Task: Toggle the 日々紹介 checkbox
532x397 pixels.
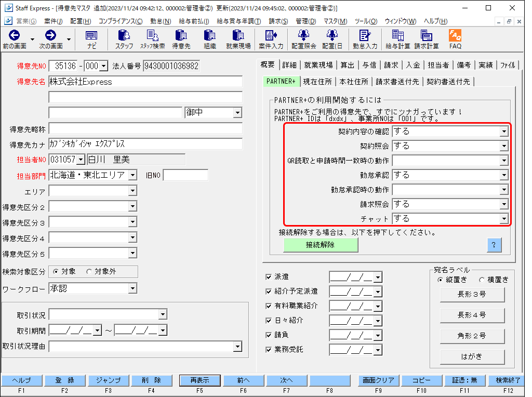Action: coord(269,321)
